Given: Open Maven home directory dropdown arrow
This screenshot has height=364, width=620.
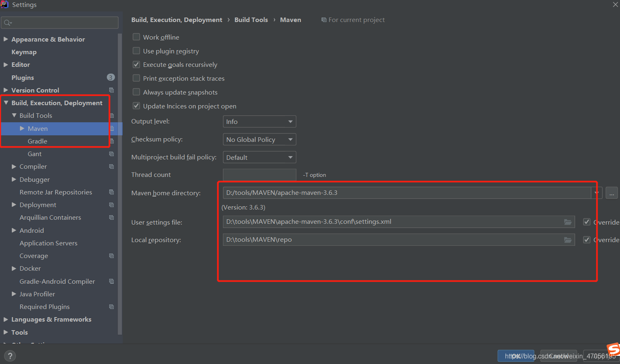Looking at the screenshot, I should 597,193.
